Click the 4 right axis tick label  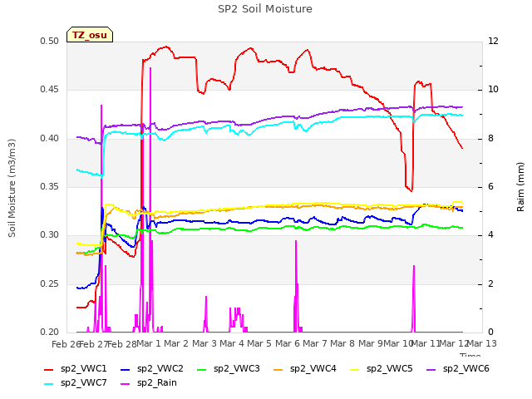pyautogui.click(x=491, y=235)
